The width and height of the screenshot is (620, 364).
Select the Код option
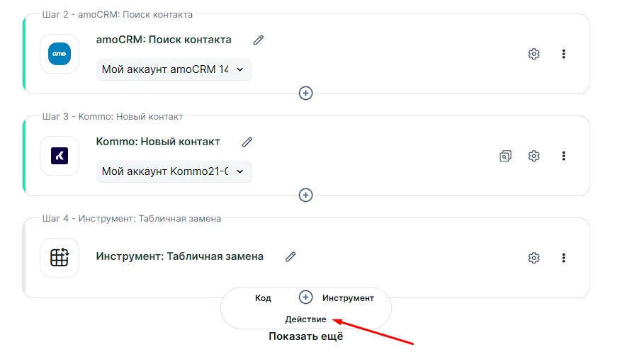click(263, 298)
